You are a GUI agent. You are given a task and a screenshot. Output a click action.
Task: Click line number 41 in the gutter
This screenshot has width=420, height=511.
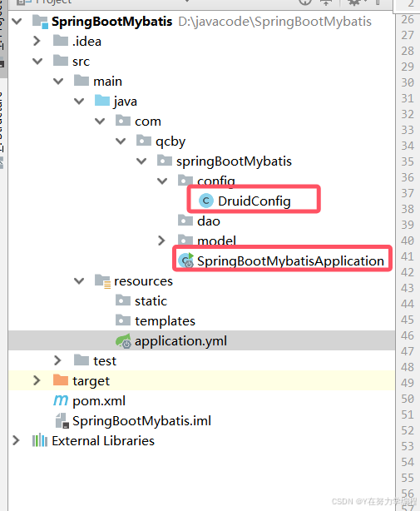pyautogui.click(x=408, y=256)
